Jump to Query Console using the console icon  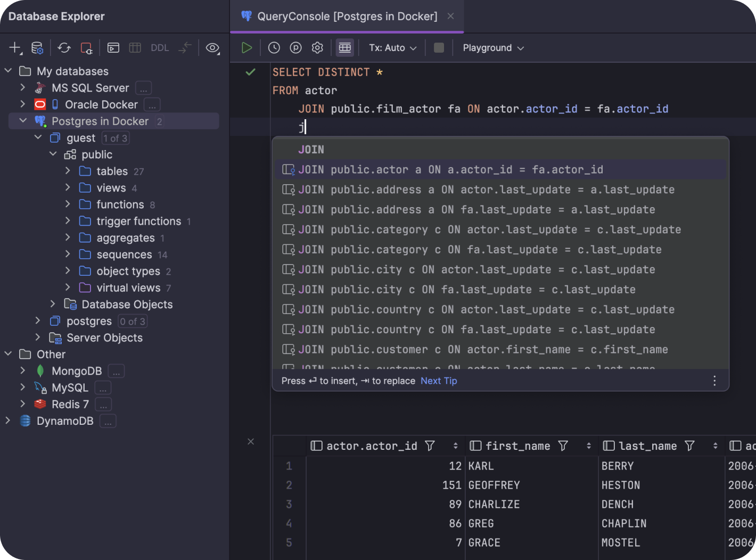(113, 47)
